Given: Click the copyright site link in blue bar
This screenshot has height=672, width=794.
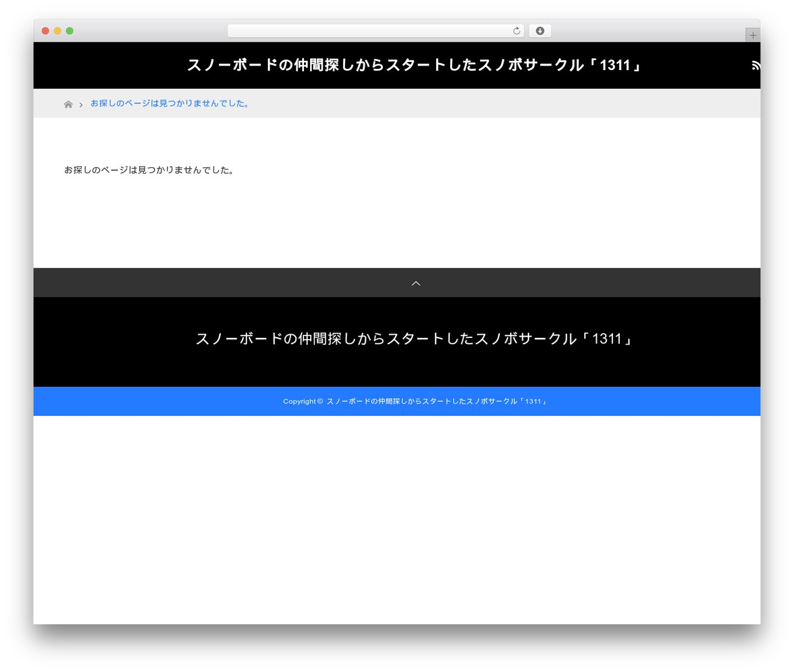Looking at the screenshot, I should pos(437,402).
